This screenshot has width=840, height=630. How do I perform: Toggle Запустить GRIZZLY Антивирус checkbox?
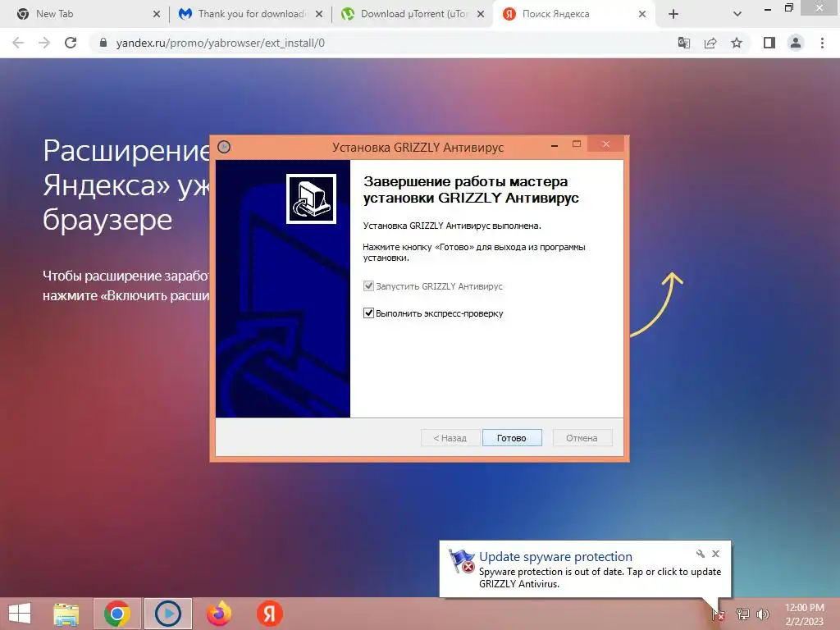click(368, 286)
